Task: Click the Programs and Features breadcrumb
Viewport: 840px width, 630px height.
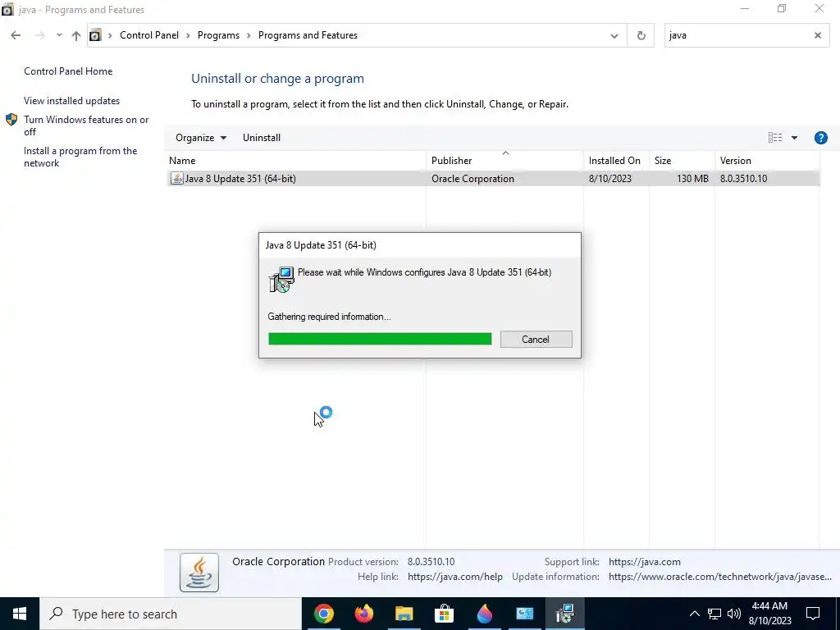Action: (308, 35)
